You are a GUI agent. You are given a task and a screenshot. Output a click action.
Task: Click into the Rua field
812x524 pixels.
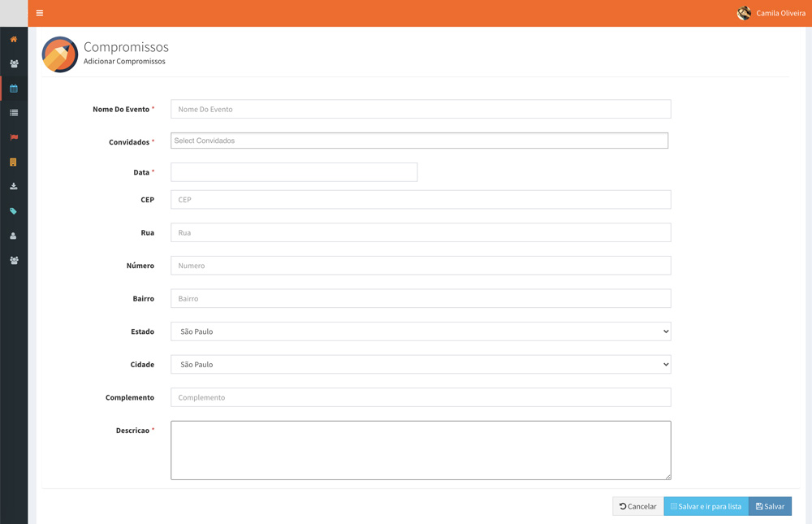421,232
